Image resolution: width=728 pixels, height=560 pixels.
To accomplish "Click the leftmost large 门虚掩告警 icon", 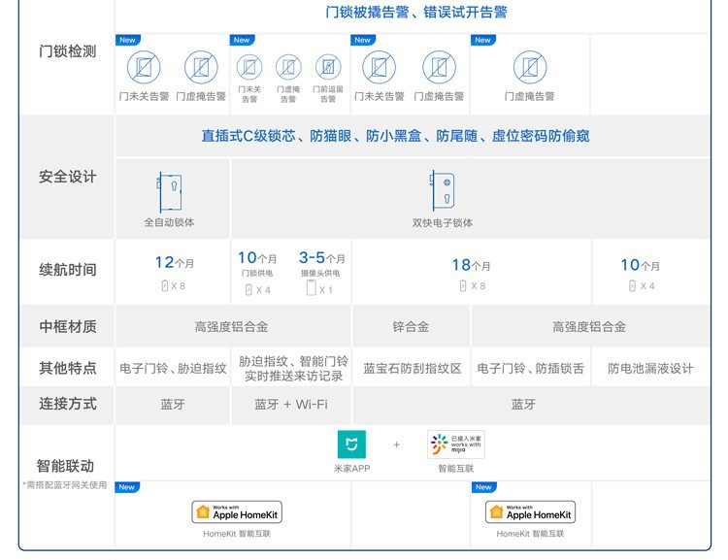I will pos(201,67).
